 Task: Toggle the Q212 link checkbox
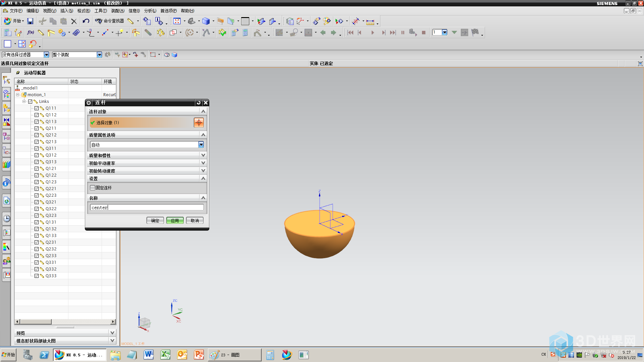(37, 135)
